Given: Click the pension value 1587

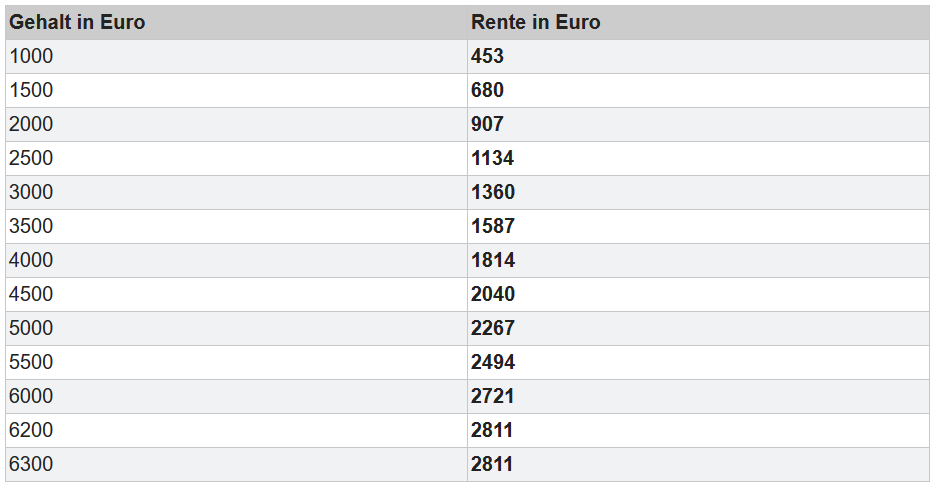Looking at the screenshot, I should (x=493, y=226).
